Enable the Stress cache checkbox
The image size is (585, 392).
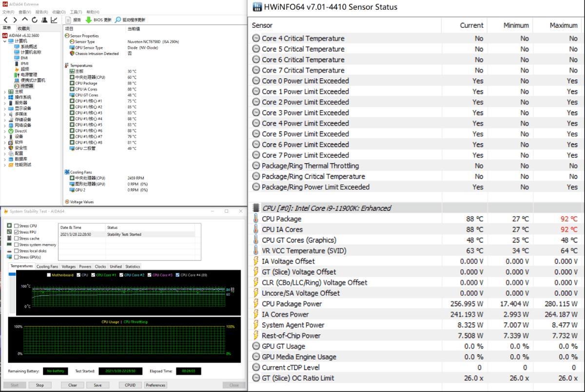[16, 239]
